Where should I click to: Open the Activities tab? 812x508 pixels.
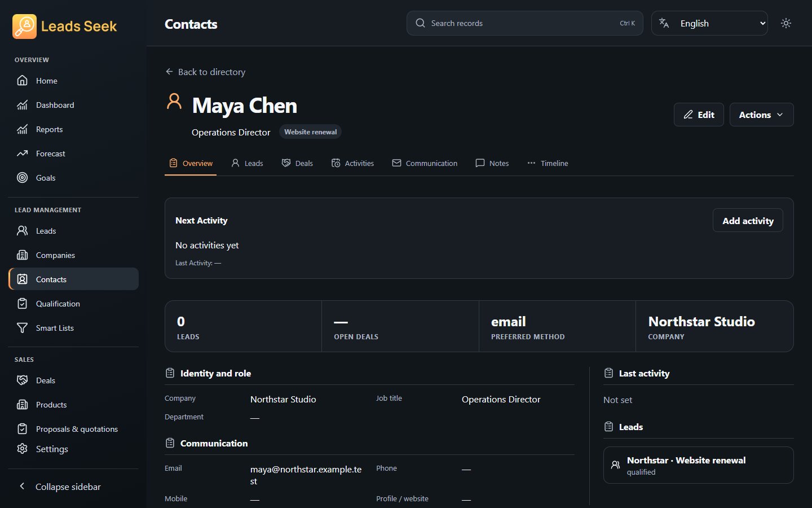click(352, 163)
